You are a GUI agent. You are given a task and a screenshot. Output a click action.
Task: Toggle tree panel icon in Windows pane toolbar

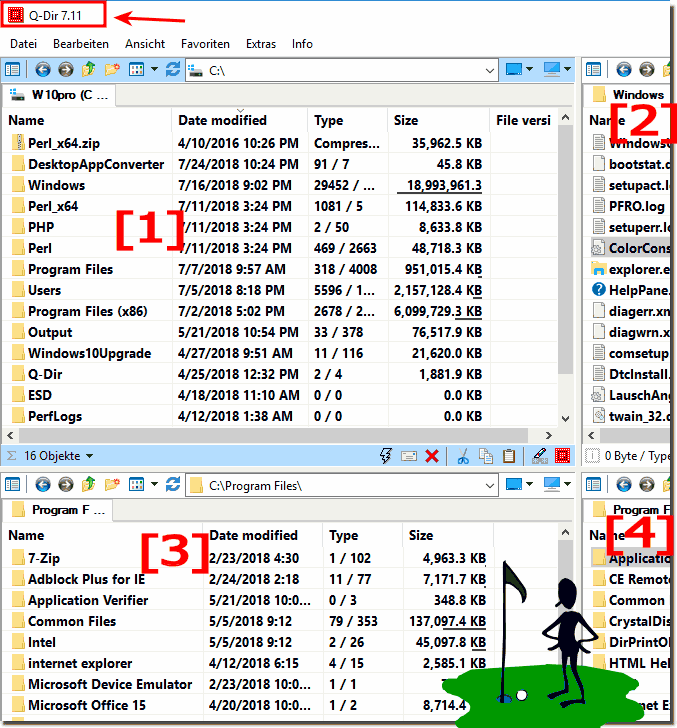point(593,70)
